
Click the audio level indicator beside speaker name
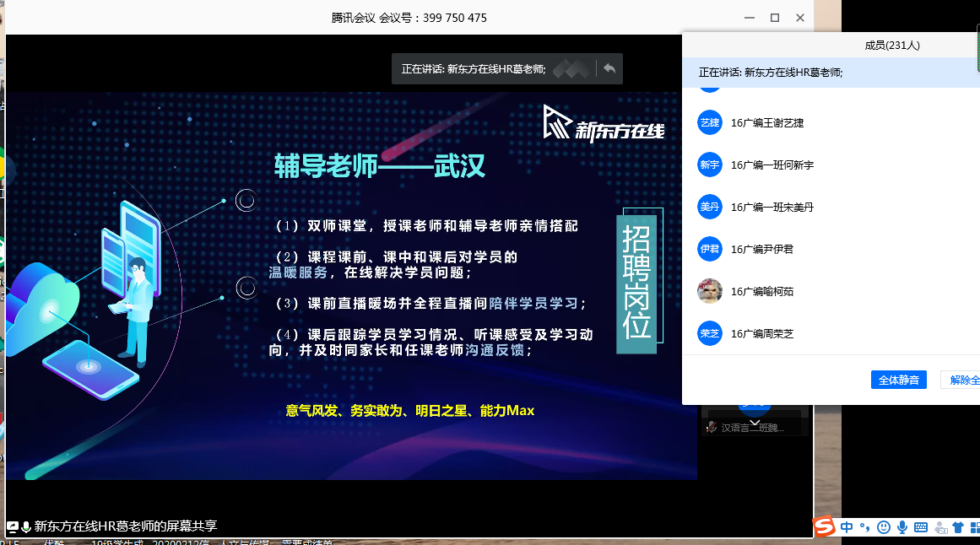pos(571,68)
